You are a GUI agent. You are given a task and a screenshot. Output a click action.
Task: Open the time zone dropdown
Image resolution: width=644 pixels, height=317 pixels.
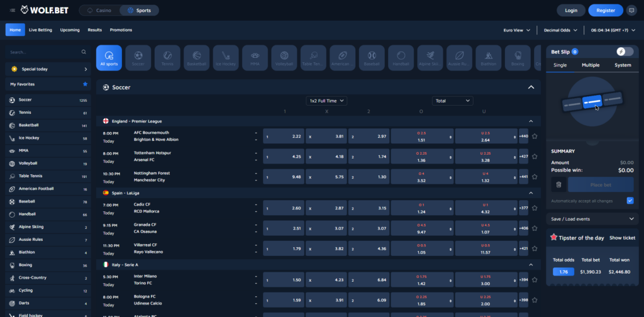614,30
